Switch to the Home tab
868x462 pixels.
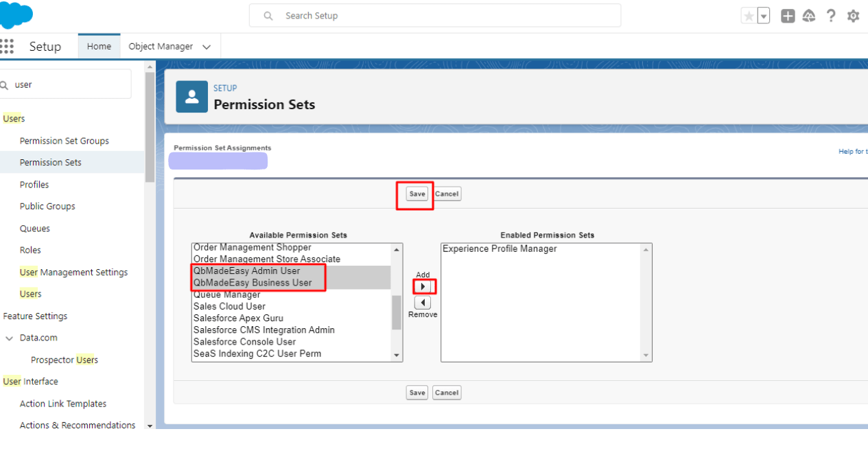[99, 47]
